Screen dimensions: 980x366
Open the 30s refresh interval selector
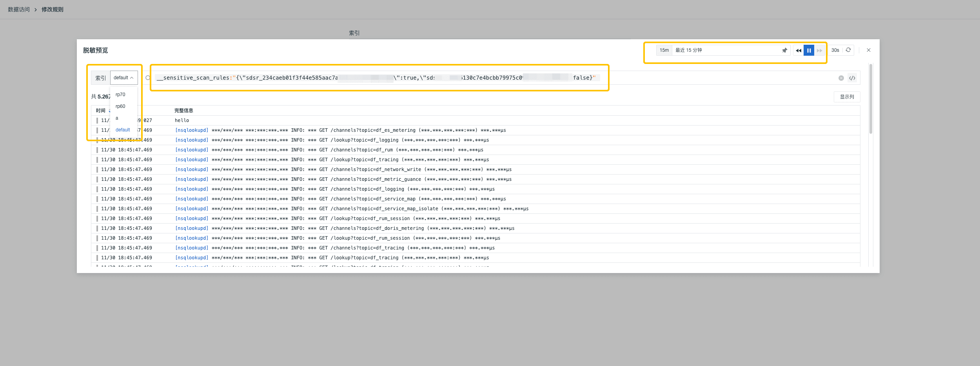click(x=835, y=50)
